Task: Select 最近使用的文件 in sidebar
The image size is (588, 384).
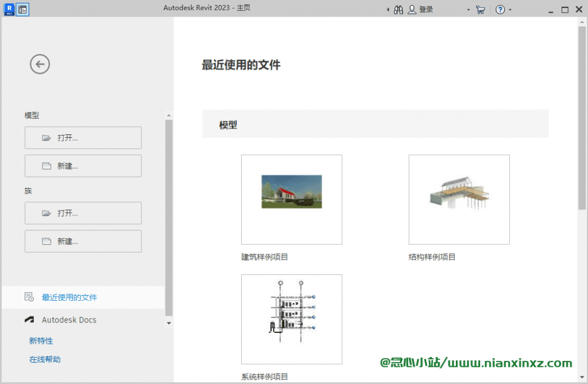Action: click(x=83, y=297)
